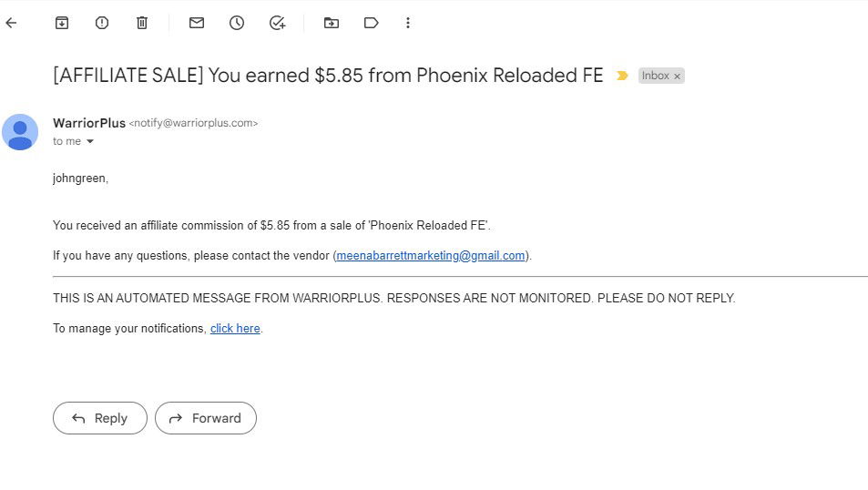
Task: Add this email to Tasks
Action: [x=277, y=23]
